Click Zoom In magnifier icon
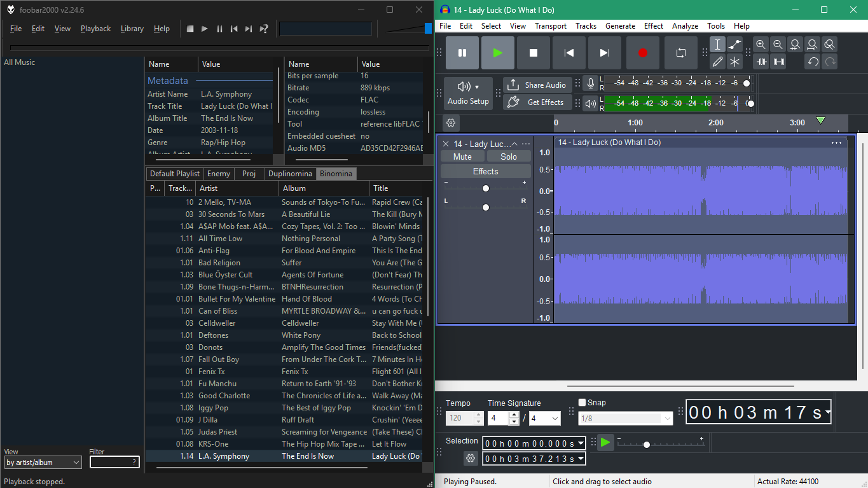This screenshot has height=488, width=868. point(761,45)
